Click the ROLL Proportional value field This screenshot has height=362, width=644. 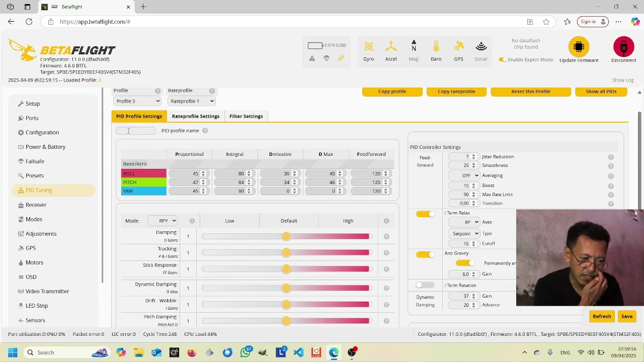pyautogui.click(x=188, y=173)
